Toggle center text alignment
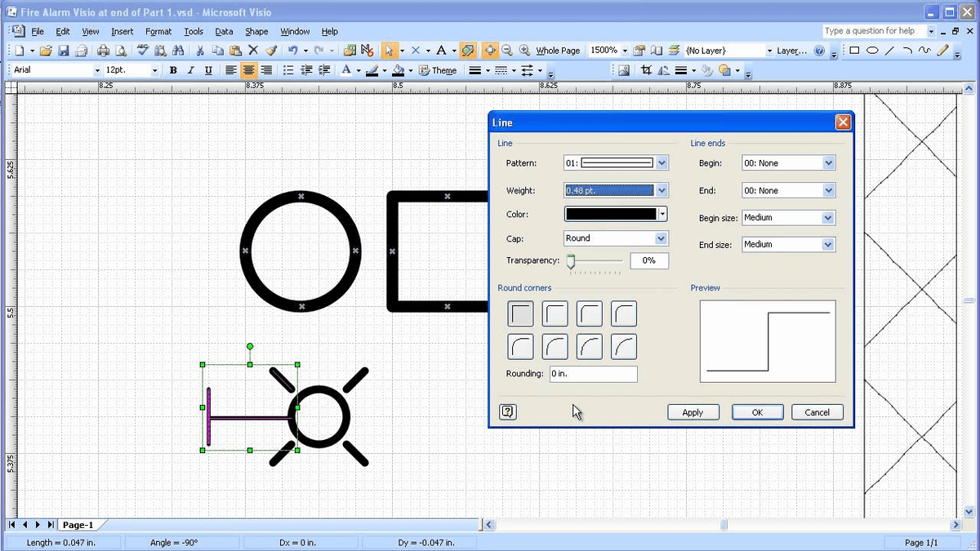 249,70
